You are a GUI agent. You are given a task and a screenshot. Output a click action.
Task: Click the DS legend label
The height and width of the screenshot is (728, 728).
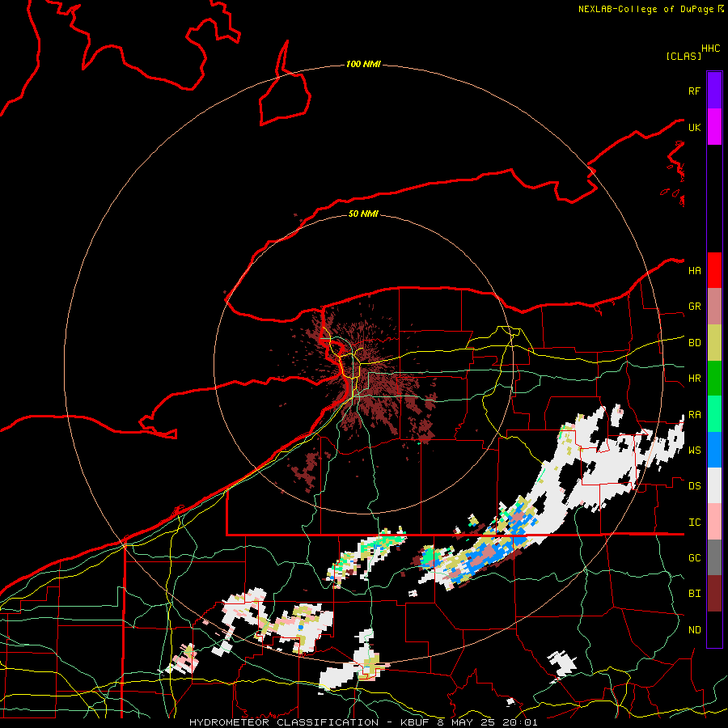tap(694, 486)
